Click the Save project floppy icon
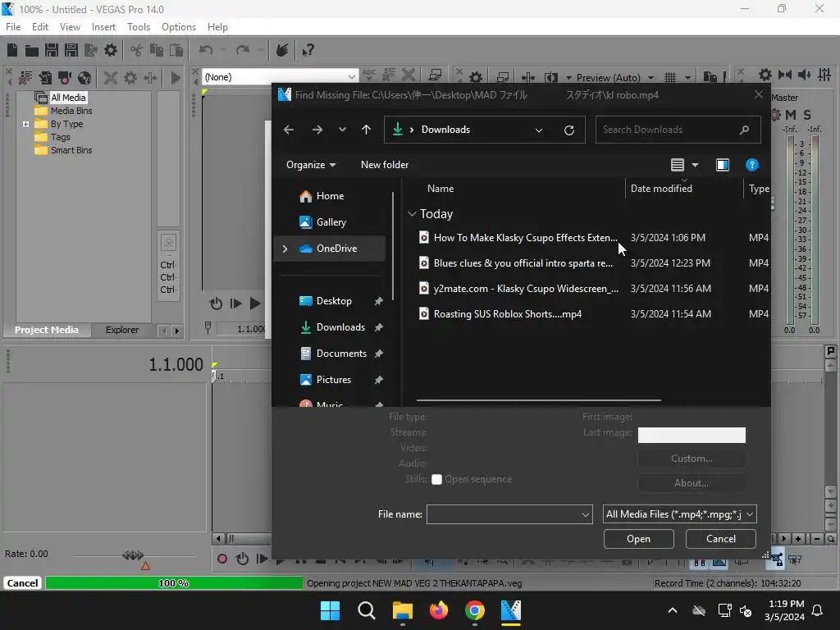This screenshot has width=840, height=630. pyautogui.click(x=52, y=50)
